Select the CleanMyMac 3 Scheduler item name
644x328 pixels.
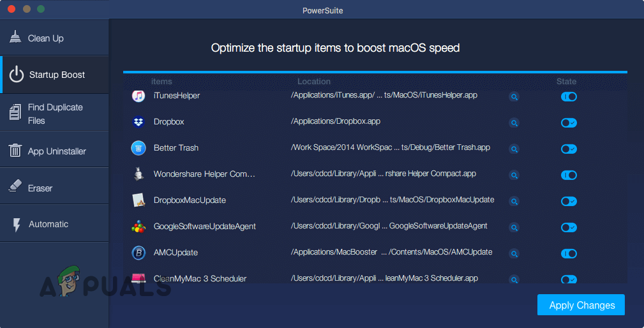pos(200,278)
